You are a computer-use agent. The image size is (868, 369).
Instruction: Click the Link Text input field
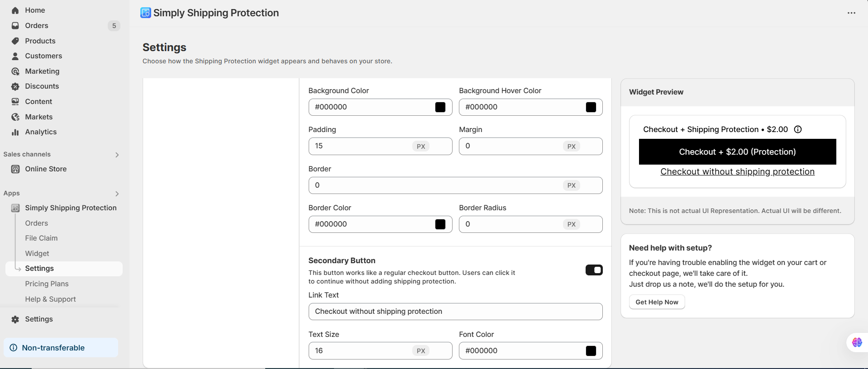point(455,312)
